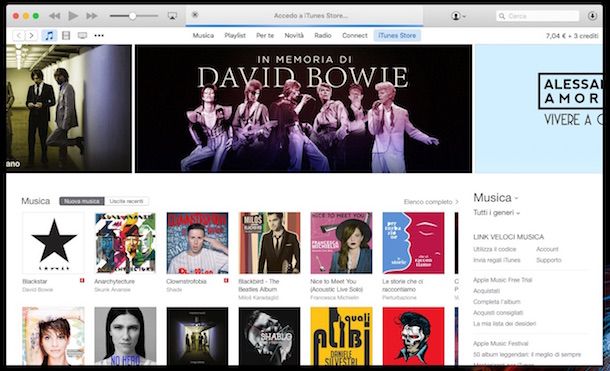The height and width of the screenshot is (371, 610).
Task: Click the Supporto quick link
Action: (549, 260)
